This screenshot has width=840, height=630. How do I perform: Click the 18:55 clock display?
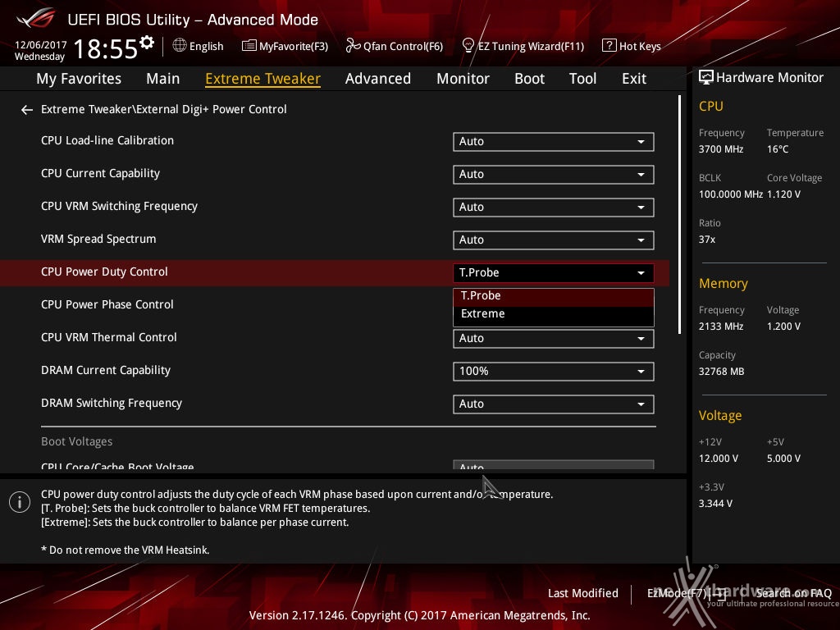click(106, 48)
